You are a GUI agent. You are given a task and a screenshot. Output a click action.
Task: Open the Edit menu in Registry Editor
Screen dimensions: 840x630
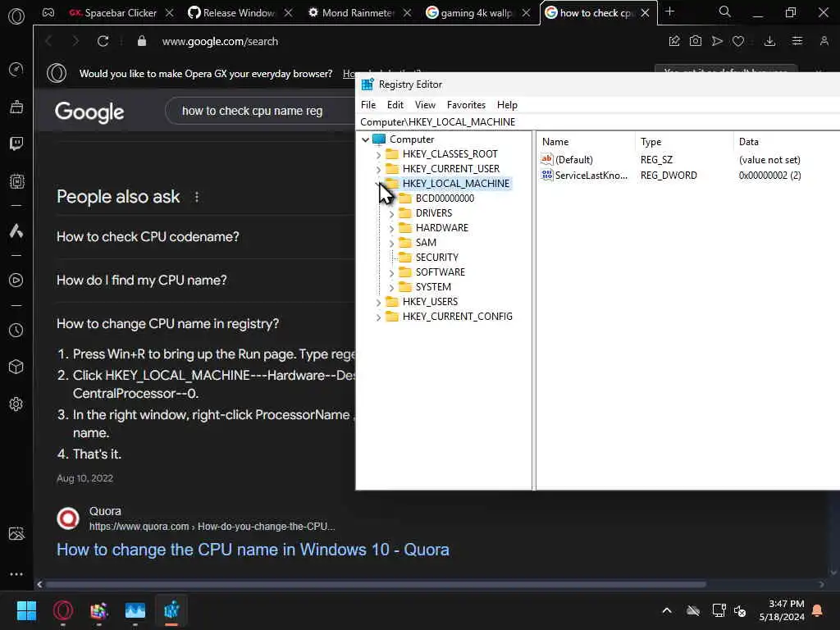(x=395, y=105)
